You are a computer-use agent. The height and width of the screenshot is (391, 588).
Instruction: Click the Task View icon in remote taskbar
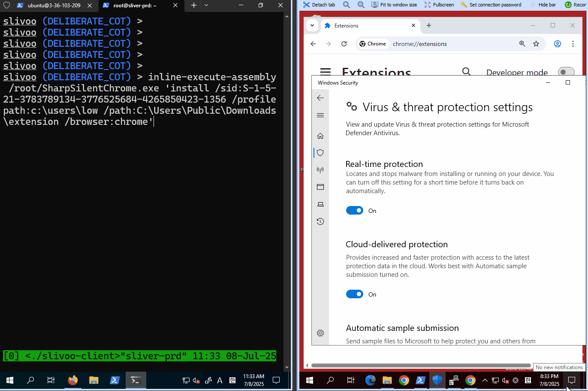[350, 380]
